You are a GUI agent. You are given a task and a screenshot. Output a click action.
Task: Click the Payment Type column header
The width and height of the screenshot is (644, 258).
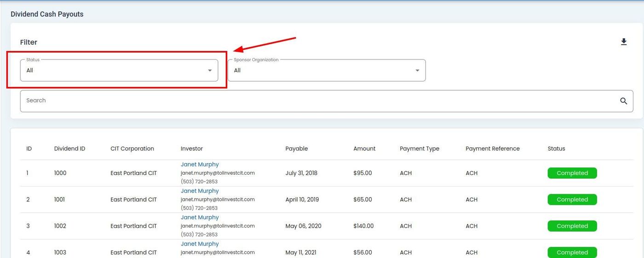click(419, 149)
